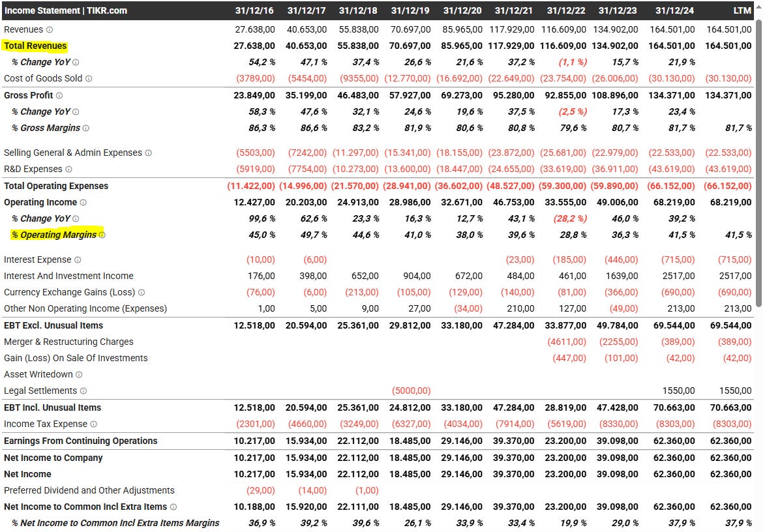Select the 31/12/16 column header

coord(254,10)
